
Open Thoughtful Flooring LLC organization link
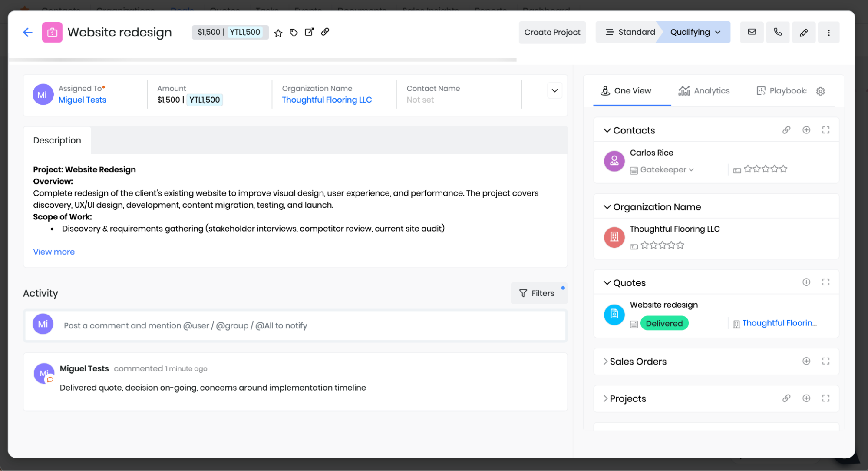pyautogui.click(x=327, y=100)
